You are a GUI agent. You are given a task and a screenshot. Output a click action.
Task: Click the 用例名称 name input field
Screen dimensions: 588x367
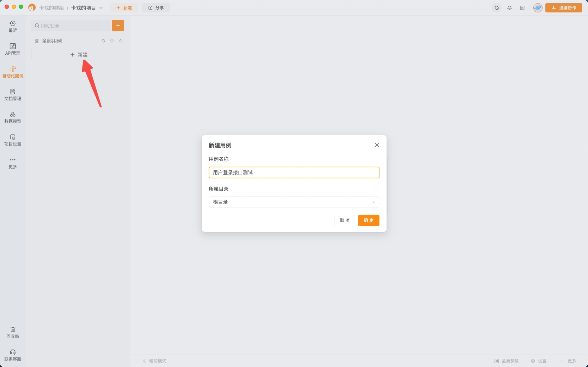(x=294, y=172)
